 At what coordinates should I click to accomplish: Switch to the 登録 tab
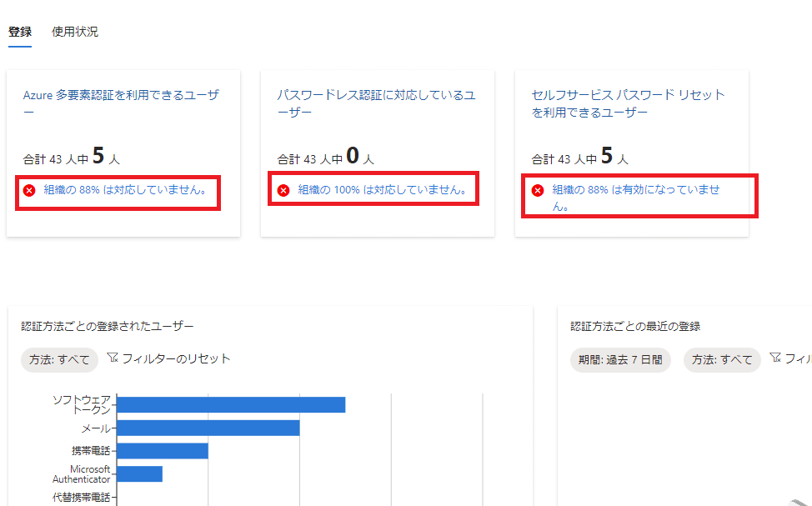pos(20,32)
